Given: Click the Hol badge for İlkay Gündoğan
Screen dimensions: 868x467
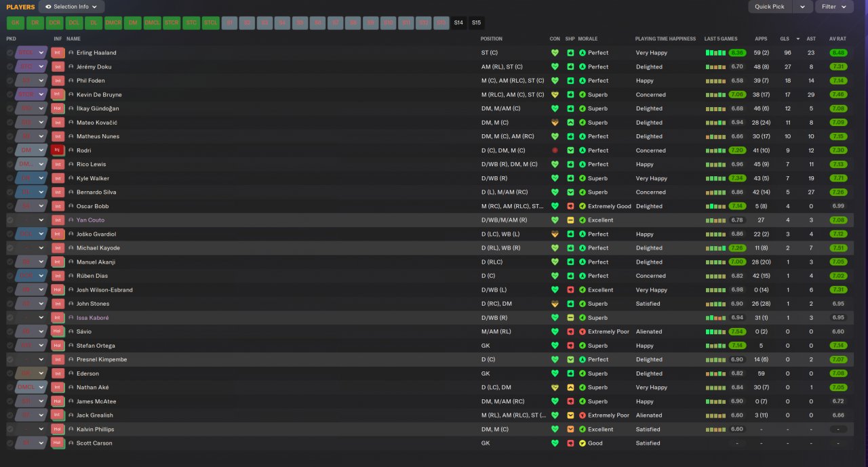Looking at the screenshot, I should pyautogui.click(x=58, y=108).
